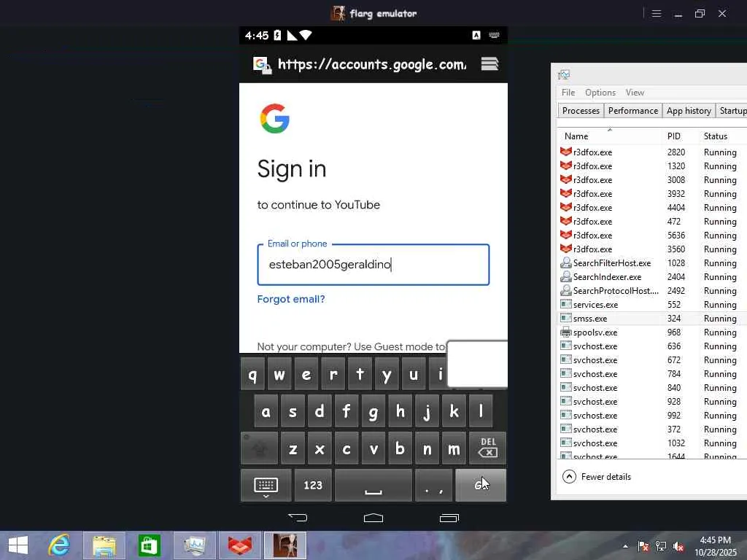
Task: Click the input method A status icon
Action: point(476,35)
